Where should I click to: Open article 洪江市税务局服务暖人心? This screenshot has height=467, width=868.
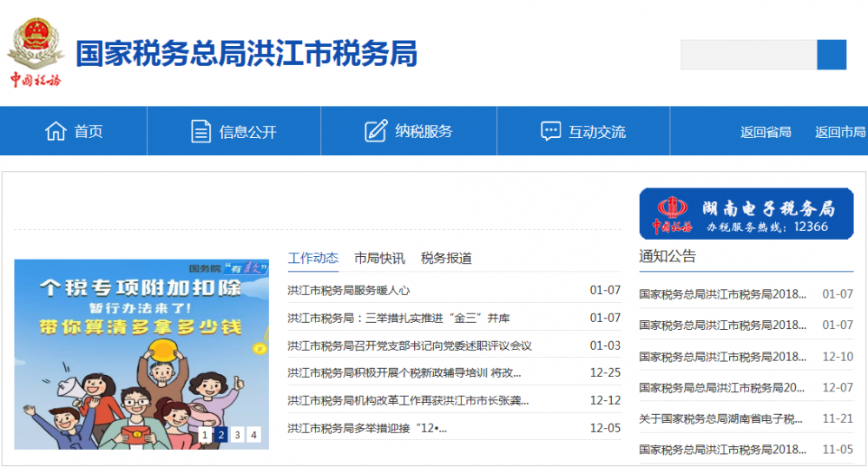coord(349,291)
